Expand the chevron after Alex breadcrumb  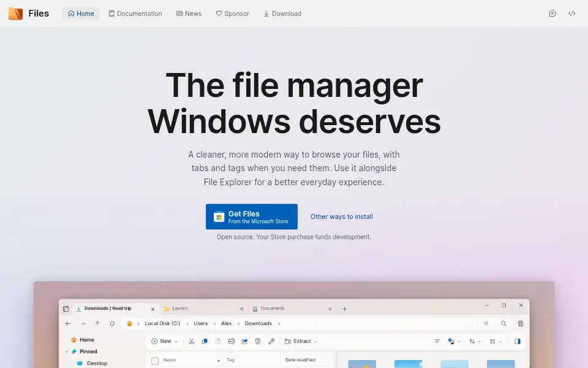(x=238, y=323)
